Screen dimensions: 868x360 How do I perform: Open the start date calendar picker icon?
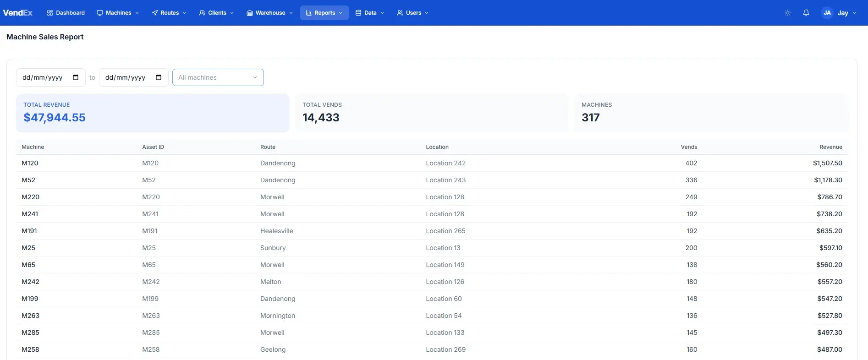click(76, 77)
